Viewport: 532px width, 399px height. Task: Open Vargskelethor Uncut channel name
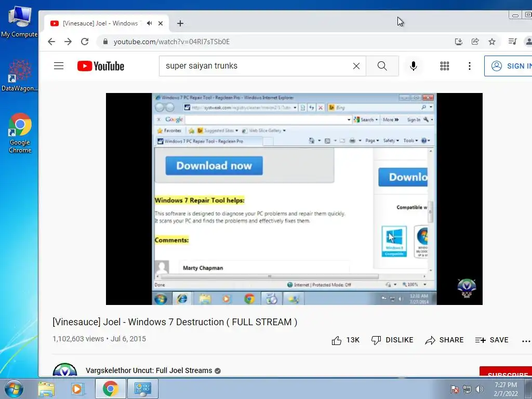pyautogui.click(x=149, y=370)
